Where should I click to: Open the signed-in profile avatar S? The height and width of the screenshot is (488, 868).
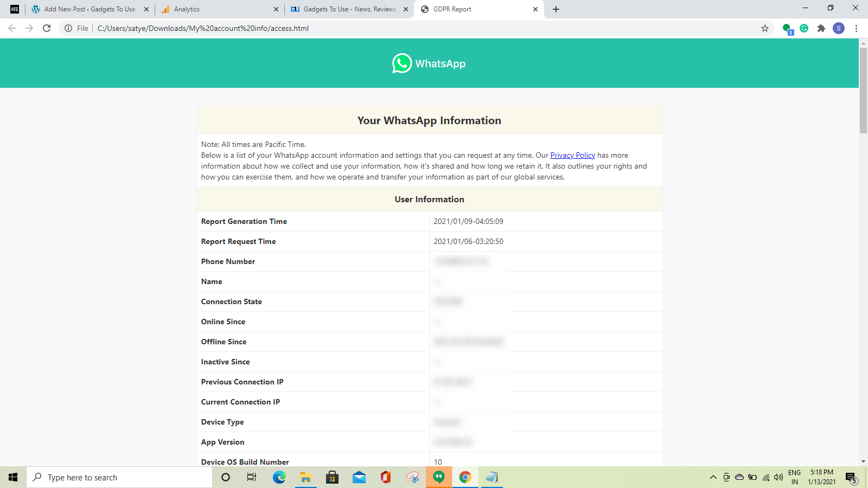[839, 28]
